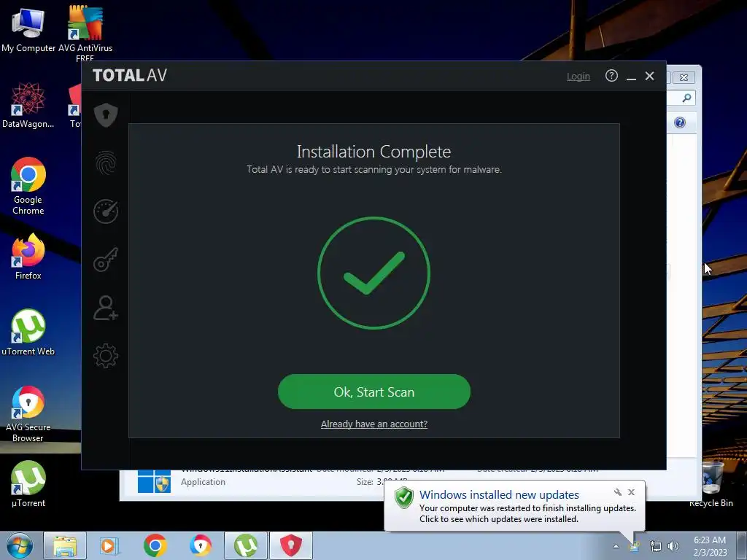747x560 pixels.
Task: Click the volume speaker tray icon
Action: pyautogui.click(x=673, y=546)
